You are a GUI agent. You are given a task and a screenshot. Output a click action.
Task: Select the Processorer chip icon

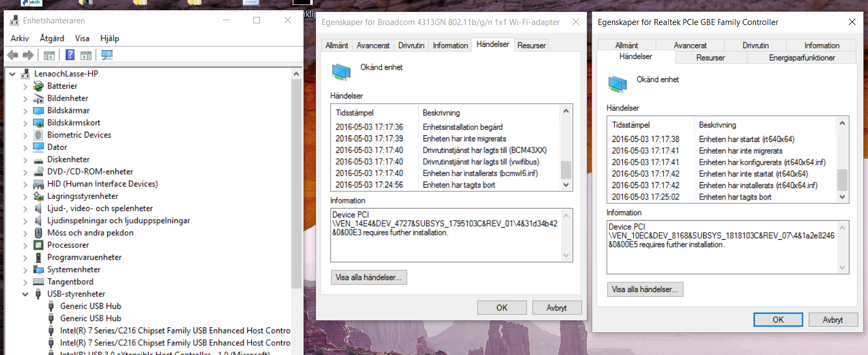[38, 245]
